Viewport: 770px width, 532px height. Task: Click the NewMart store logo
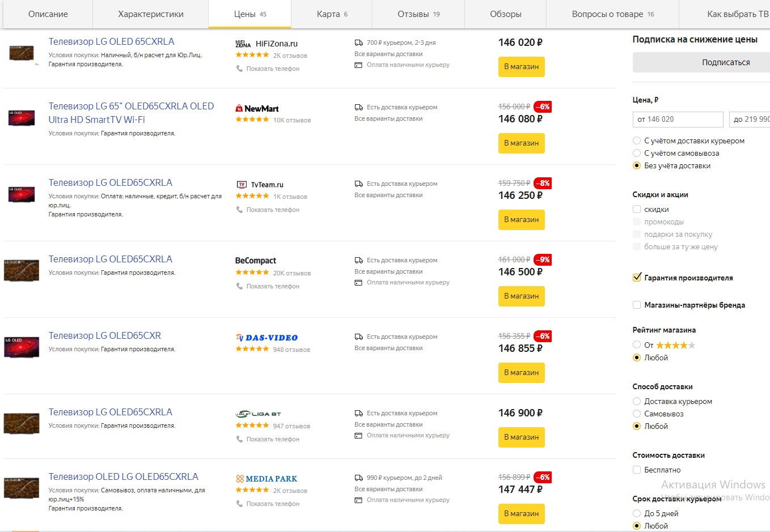[x=257, y=108]
